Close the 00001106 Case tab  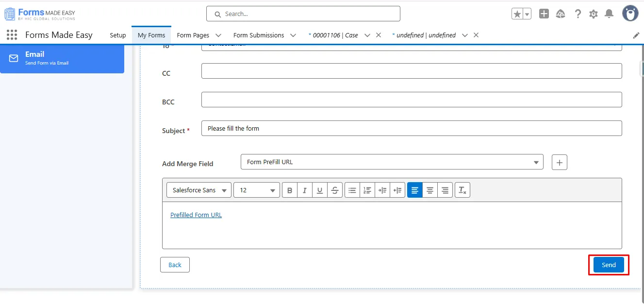tap(379, 35)
